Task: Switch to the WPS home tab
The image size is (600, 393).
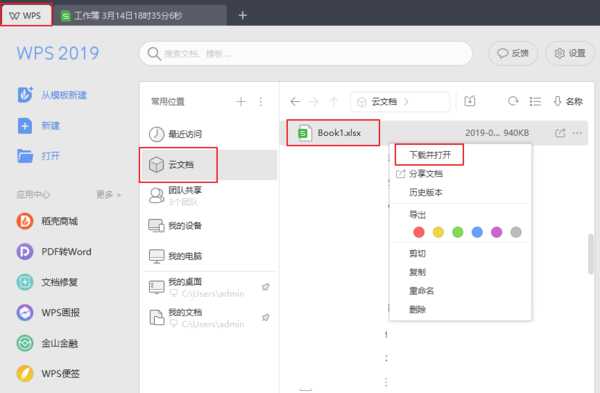Action: [x=26, y=15]
